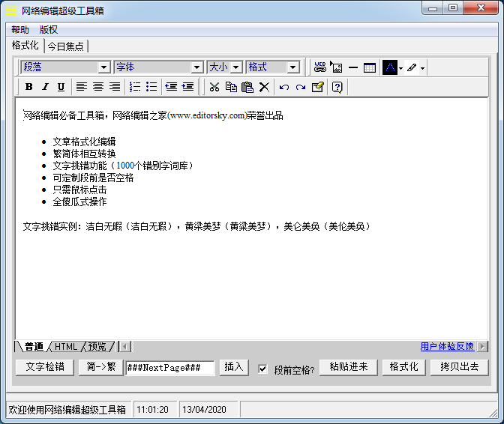The width and height of the screenshot is (504, 424).
Task: Copy selection with the copy icon
Action: tap(231, 87)
